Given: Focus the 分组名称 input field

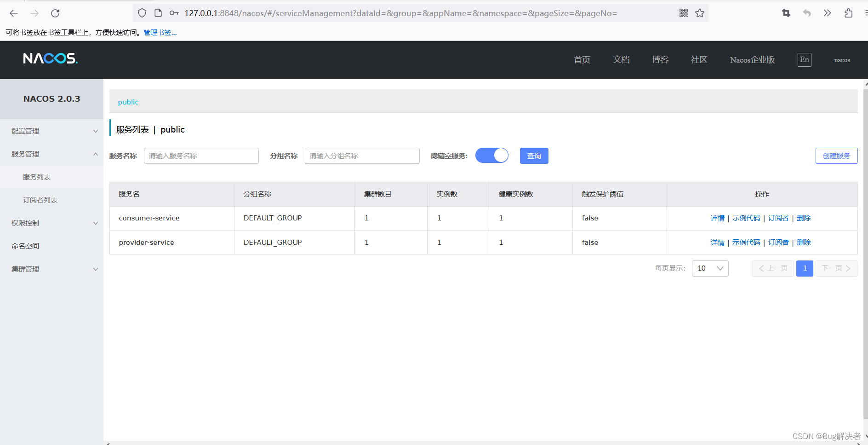Looking at the screenshot, I should point(362,156).
